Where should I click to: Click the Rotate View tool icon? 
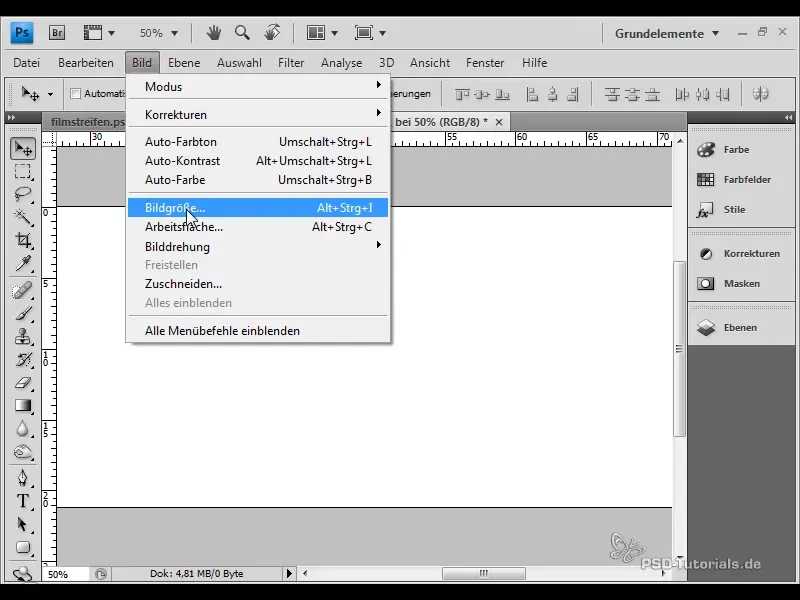click(272, 33)
